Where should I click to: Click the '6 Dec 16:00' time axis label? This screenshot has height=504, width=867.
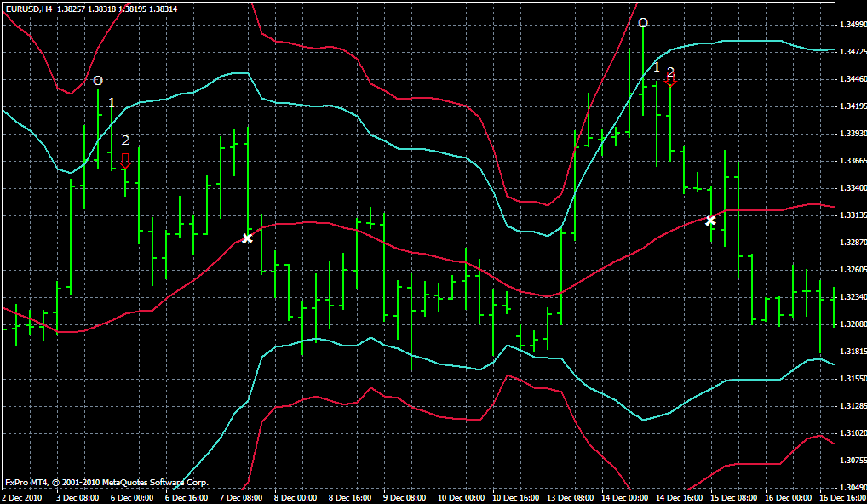pos(188,498)
